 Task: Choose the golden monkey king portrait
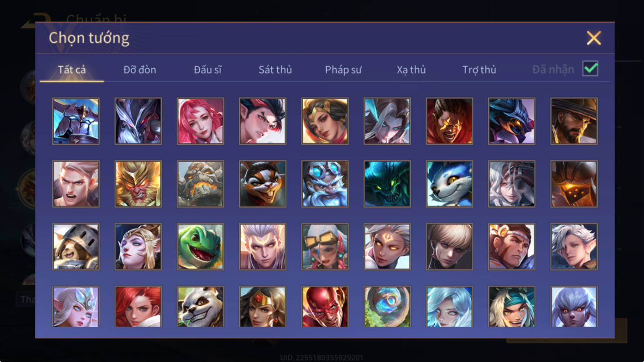pyautogui.click(x=138, y=184)
